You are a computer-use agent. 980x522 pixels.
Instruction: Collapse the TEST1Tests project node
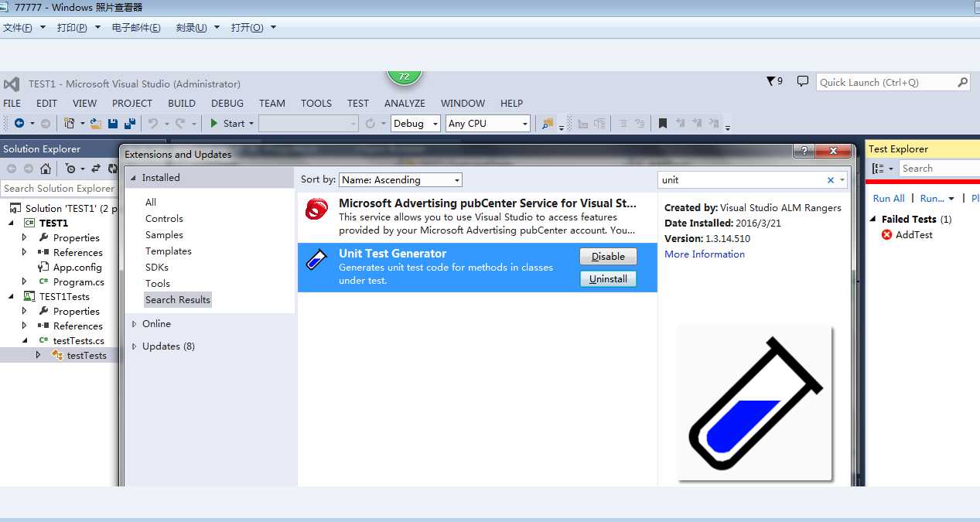click(x=12, y=296)
